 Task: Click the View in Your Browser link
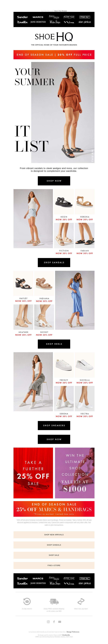pos(61,11)
